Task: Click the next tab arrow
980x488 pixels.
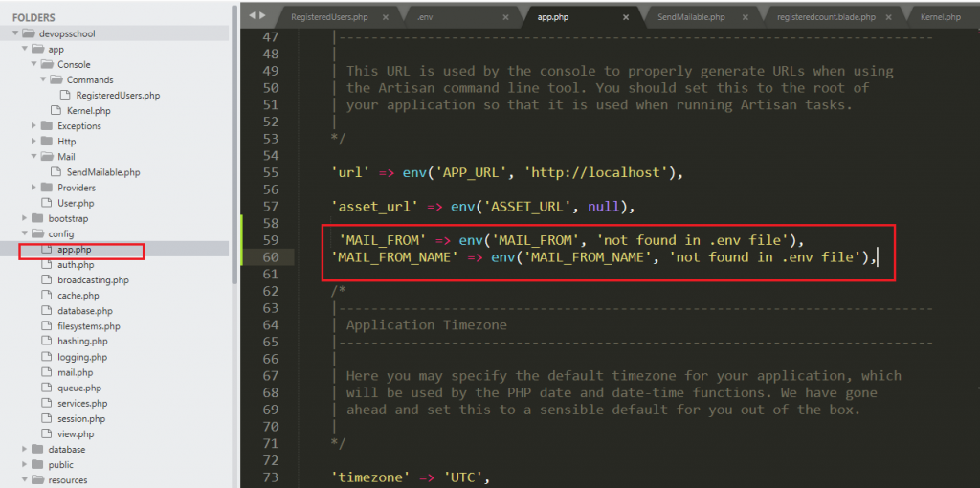Action: coord(261,15)
